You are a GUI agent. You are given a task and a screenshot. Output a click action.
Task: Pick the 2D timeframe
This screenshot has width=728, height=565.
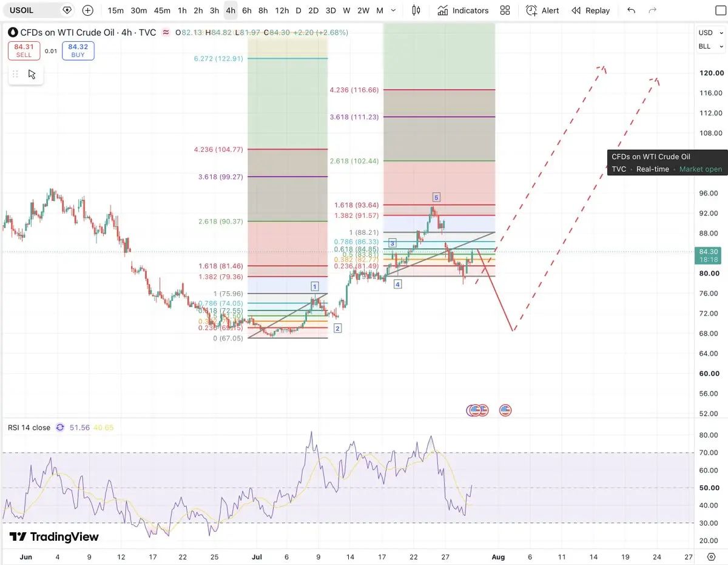click(x=313, y=10)
